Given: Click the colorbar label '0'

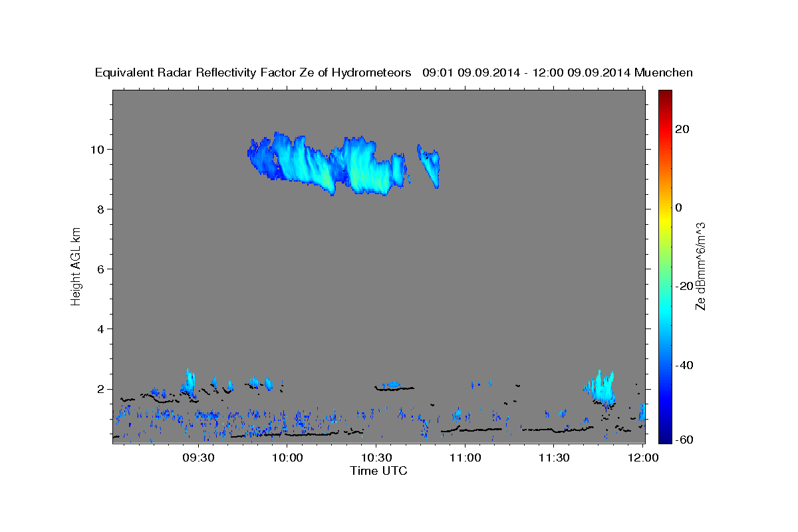Looking at the screenshot, I should coord(679,207).
